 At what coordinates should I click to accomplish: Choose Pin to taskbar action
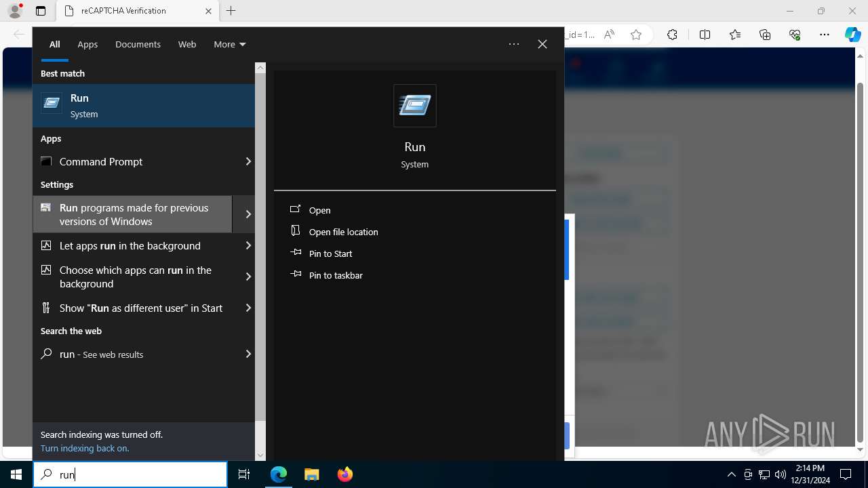[336, 275]
